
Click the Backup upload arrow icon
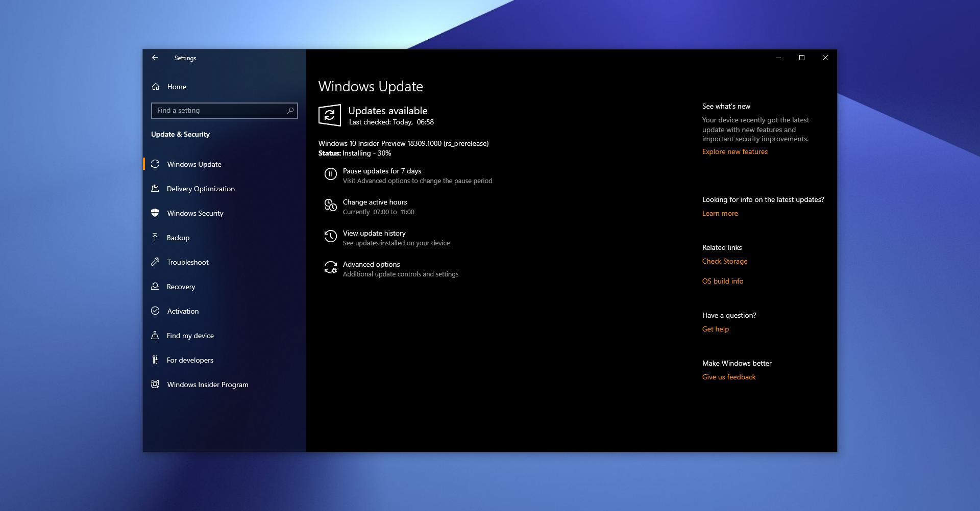click(155, 238)
